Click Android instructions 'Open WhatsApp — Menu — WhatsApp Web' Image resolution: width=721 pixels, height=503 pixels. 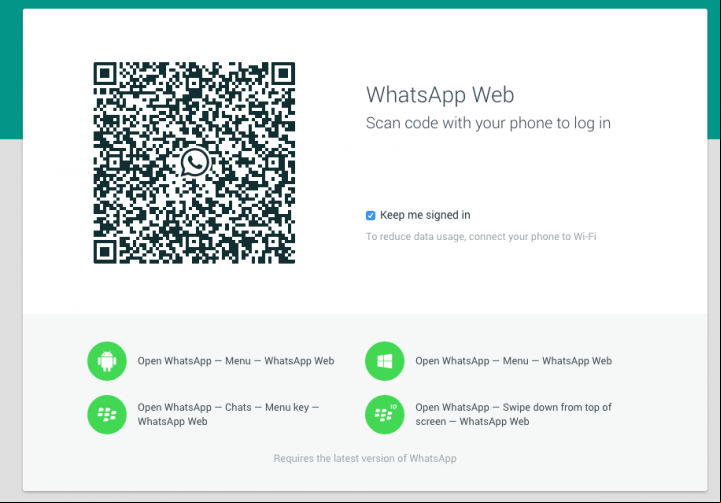click(x=236, y=361)
